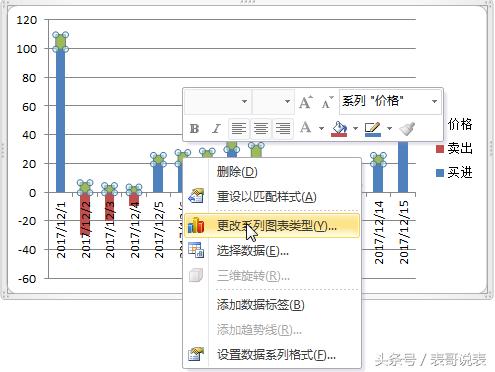Click the -60 value axis label
This screenshot has height=372, width=495.
tap(27, 279)
